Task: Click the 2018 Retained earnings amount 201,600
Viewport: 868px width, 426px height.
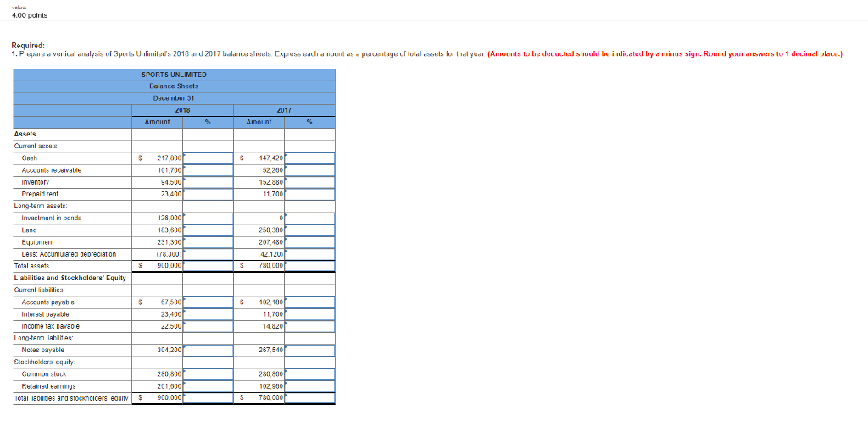Action: pos(170,387)
